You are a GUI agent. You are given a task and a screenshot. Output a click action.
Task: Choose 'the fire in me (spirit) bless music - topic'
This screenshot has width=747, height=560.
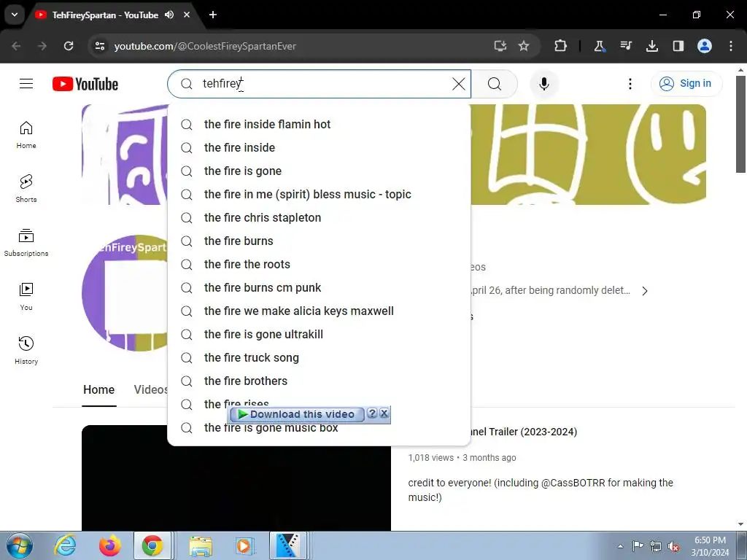point(319,194)
